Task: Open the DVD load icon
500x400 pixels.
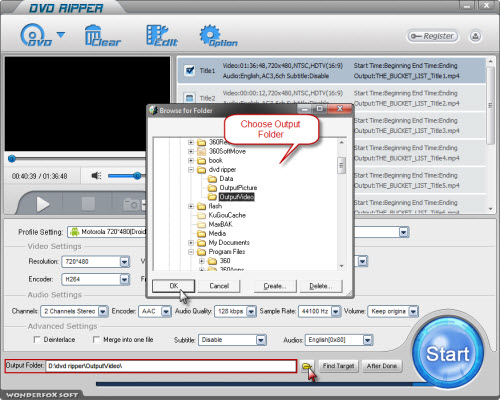Action: 36,35
